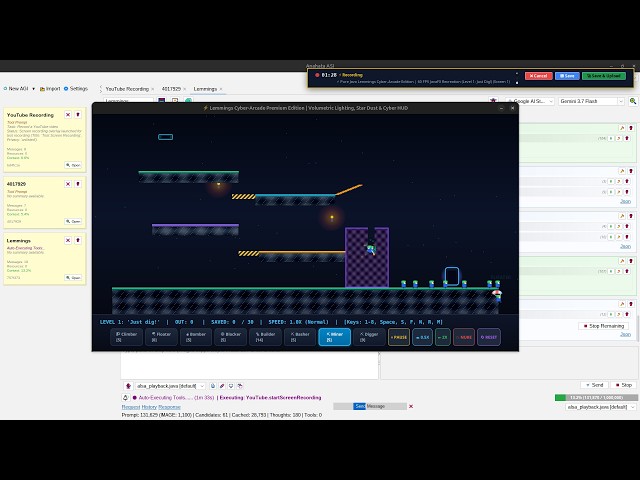Select the Floater skill in game HUD
Viewport: 640px width, 480px height.
[161, 337]
